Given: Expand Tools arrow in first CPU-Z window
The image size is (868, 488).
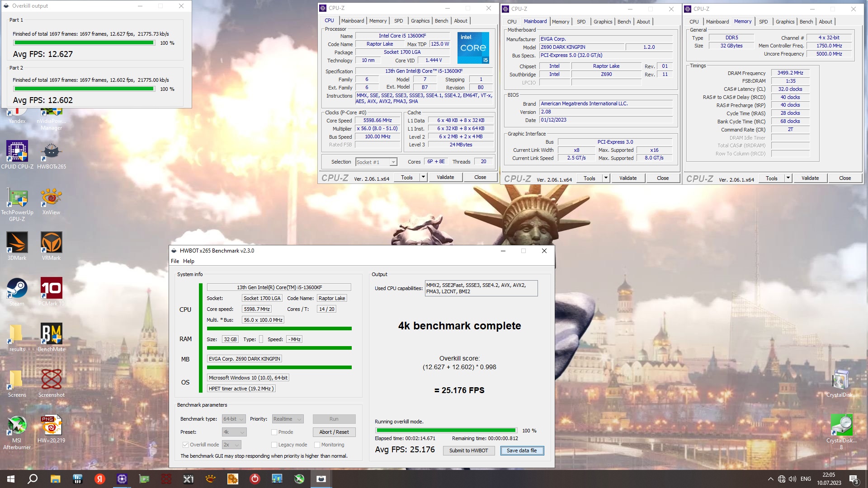Looking at the screenshot, I should (424, 177).
